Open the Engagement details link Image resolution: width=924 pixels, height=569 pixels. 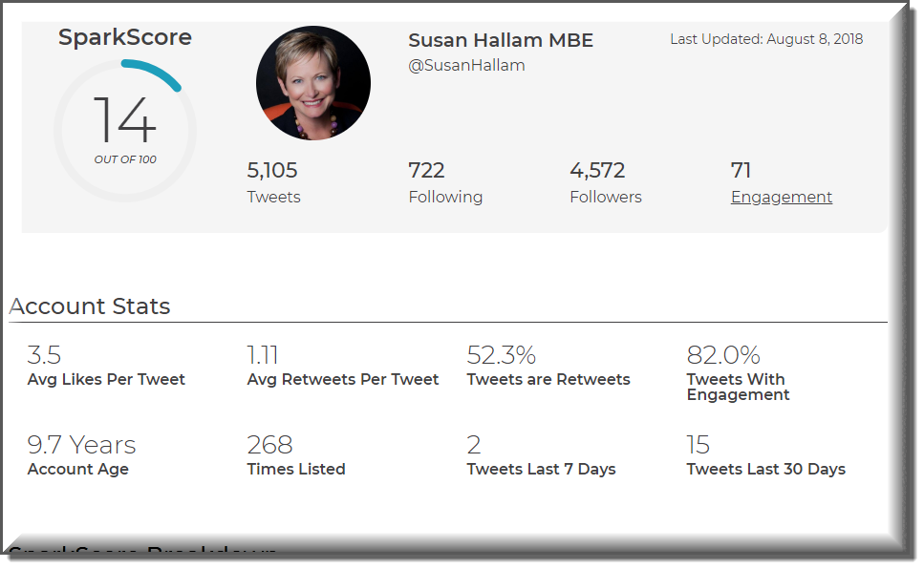(781, 197)
